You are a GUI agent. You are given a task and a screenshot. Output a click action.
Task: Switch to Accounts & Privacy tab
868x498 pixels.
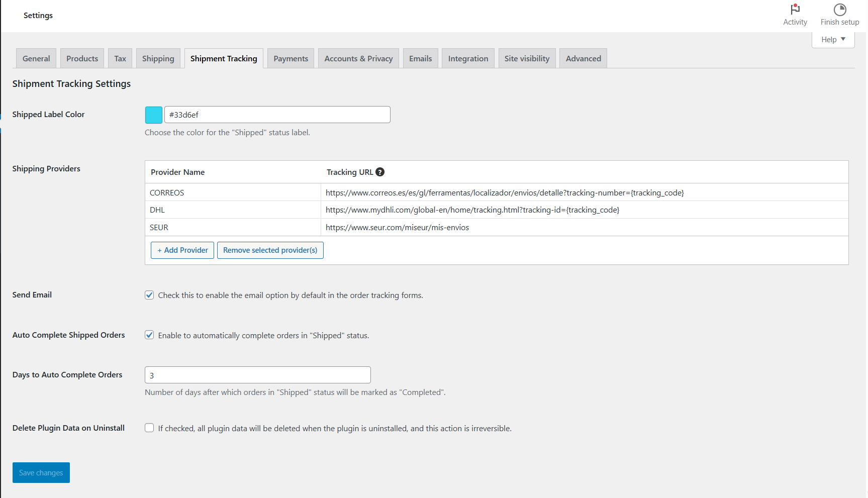358,58
